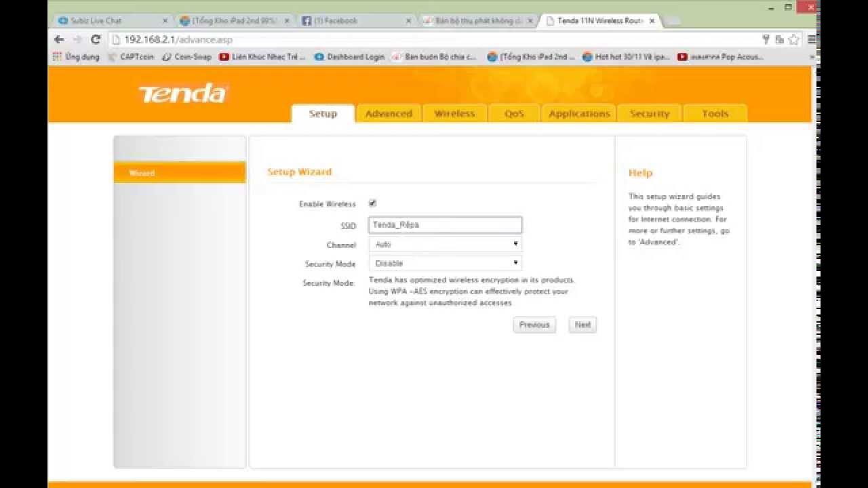This screenshot has width=868, height=488.
Task: Switch to the Advanced tab
Action: [389, 114]
